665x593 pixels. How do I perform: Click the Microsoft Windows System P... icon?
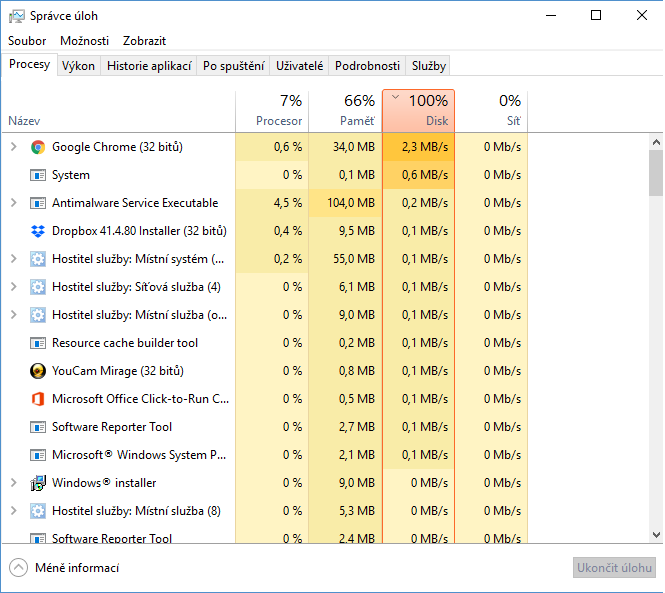[38, 455]
